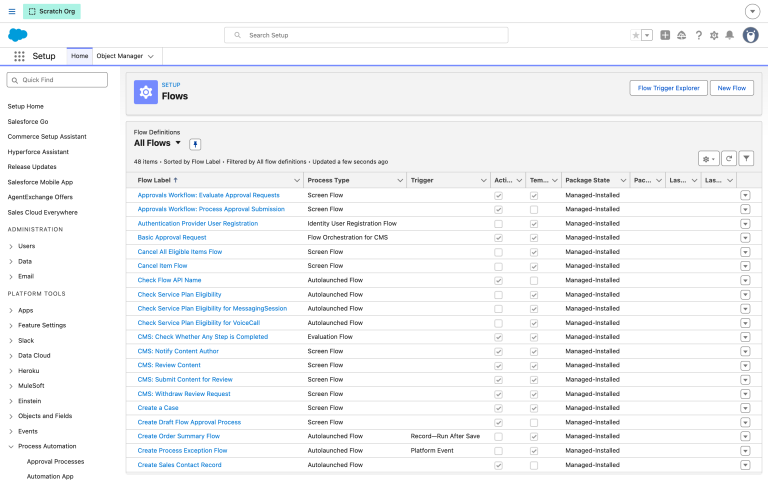Expand the Objects and Fields node
The image size is (768, 480).
(11, 416)
